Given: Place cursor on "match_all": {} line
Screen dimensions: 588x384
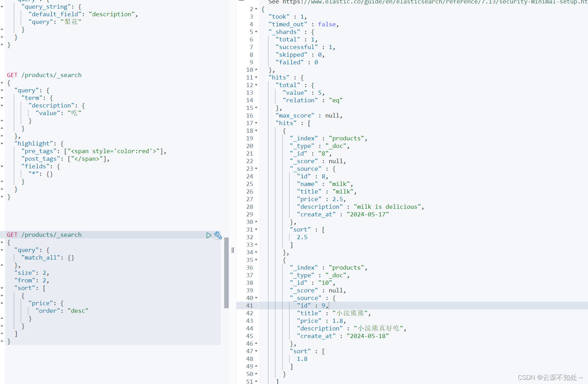Looking at the screenshot, I should (48, 258).
